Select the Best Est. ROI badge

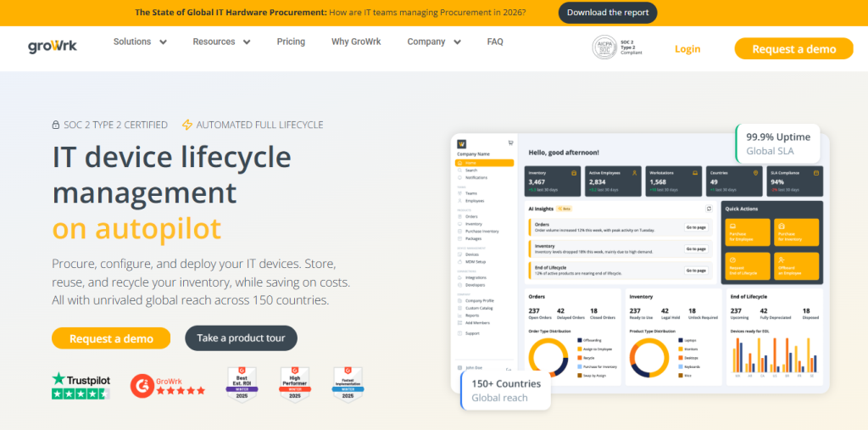tap(241, 384)
